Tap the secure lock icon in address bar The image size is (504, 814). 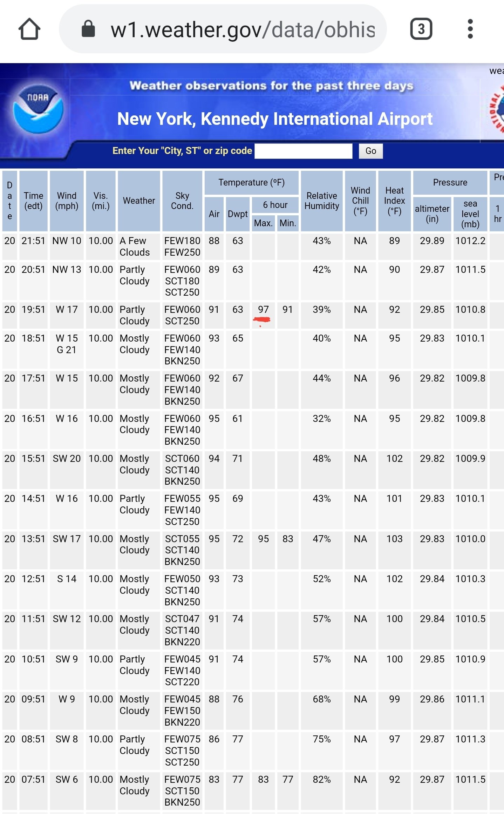(88, 28)
